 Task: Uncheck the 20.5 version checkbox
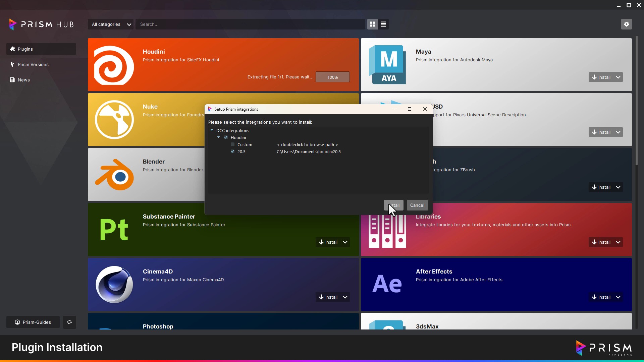[233, 152]
